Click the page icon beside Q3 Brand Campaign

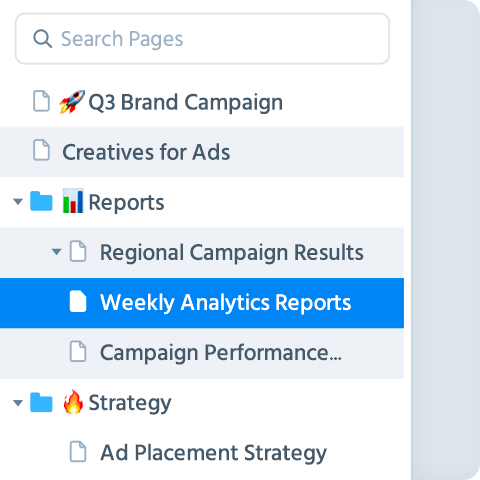pyautogui.click(x=42, y=100)
